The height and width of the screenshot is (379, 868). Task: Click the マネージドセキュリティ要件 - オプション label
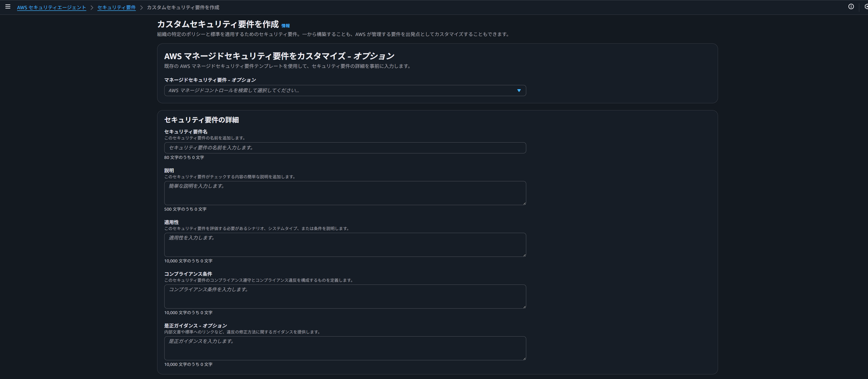210,80
